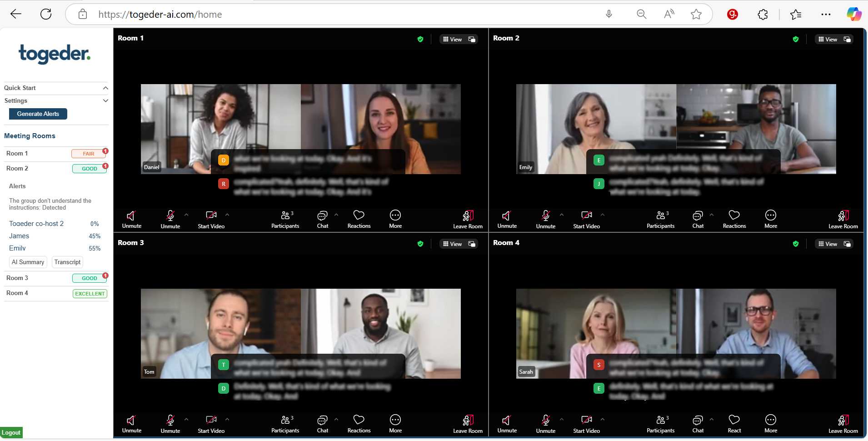Click the Generate Alerts button
Viewport: 868px width, 441px height.
pos(38,114)
